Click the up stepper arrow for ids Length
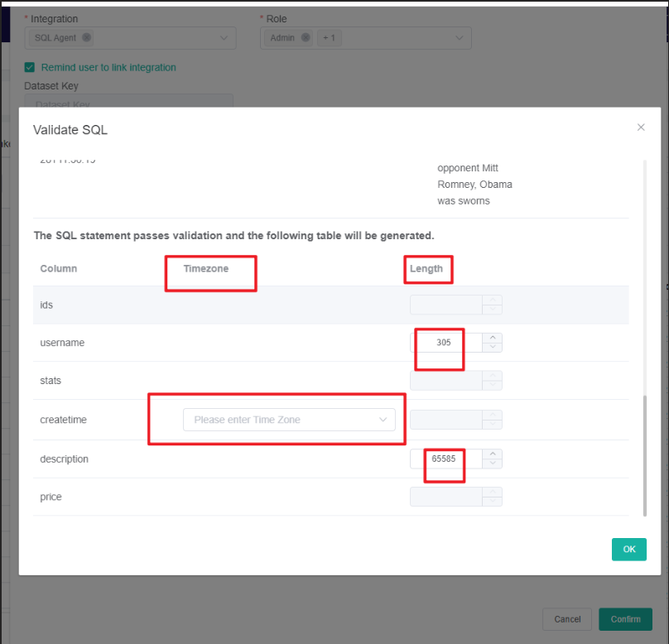The width and height of the screenshot is (669, 644). pyautogui.click(x=492, y=300)
